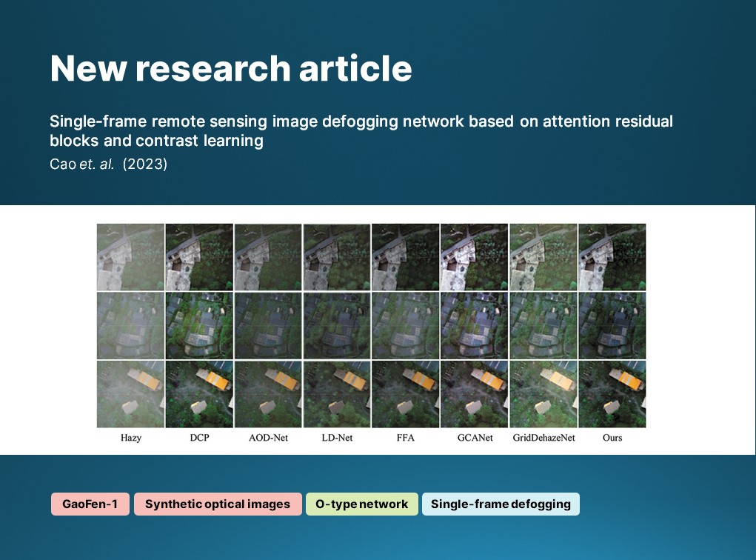Open the middle-row GCANet result image

pos(475,326)
